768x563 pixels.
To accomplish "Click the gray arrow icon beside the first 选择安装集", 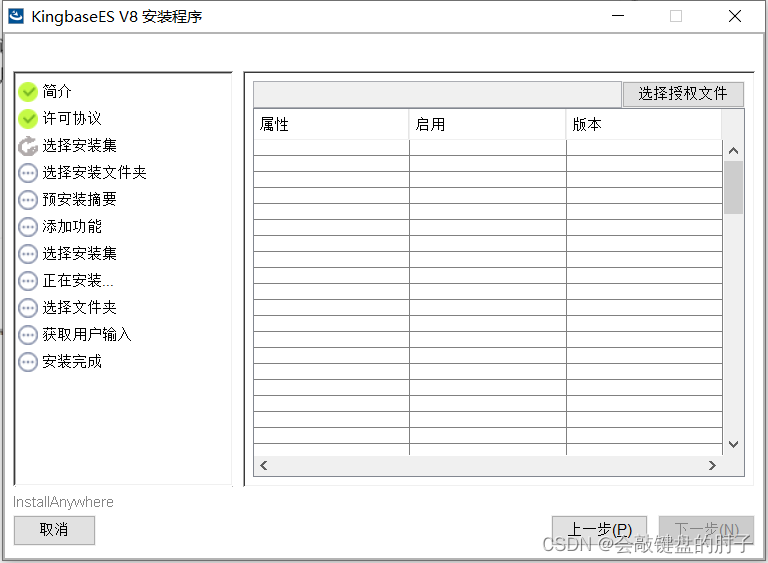I will click(x=28, y=146).
